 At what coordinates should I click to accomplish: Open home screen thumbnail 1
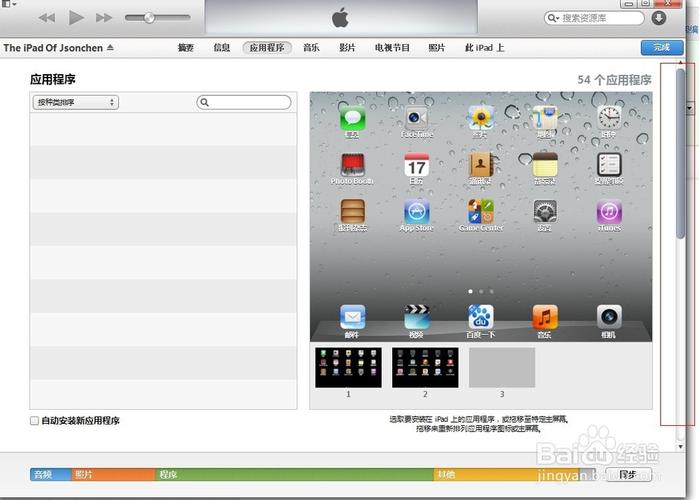point(349,368)
